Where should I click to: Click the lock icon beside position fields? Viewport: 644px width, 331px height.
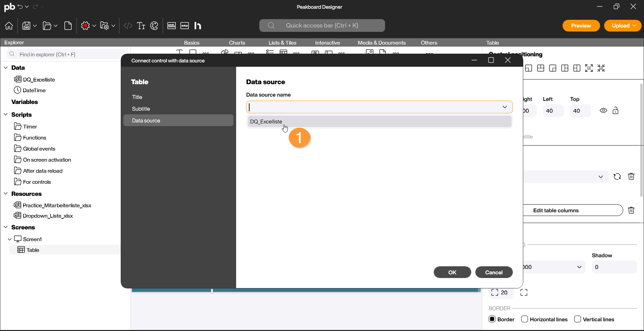(615, 111)
